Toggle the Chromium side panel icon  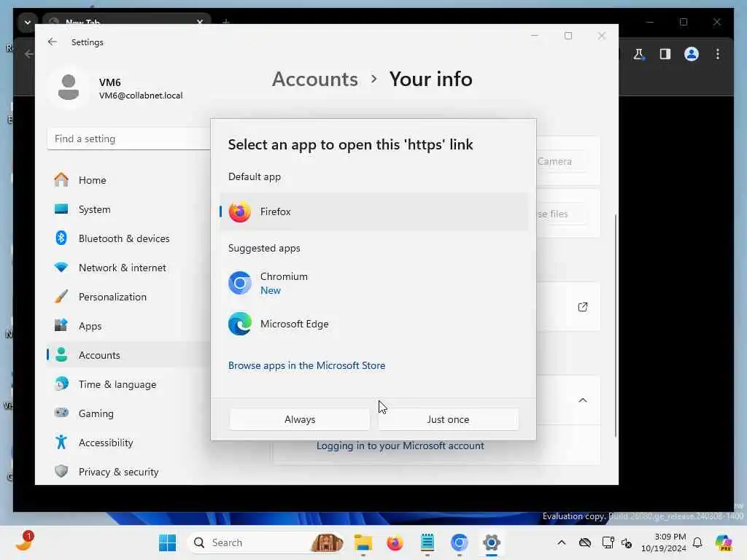coord(665,54)
